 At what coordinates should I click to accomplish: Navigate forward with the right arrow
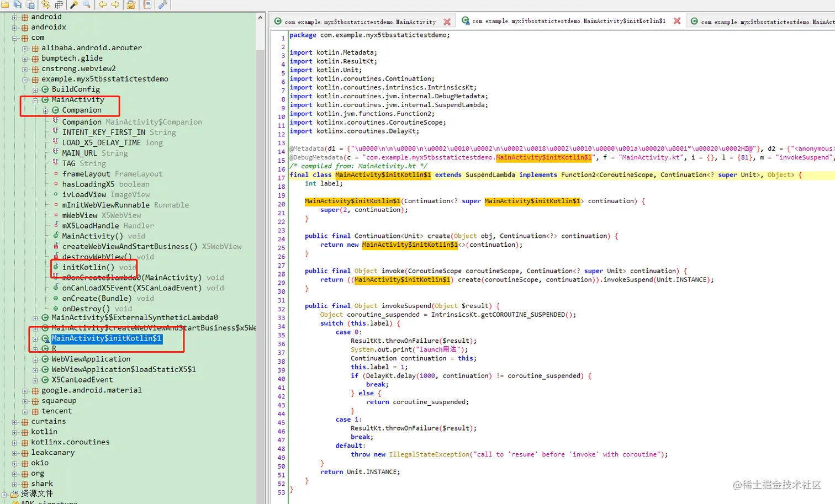(115, 4)
